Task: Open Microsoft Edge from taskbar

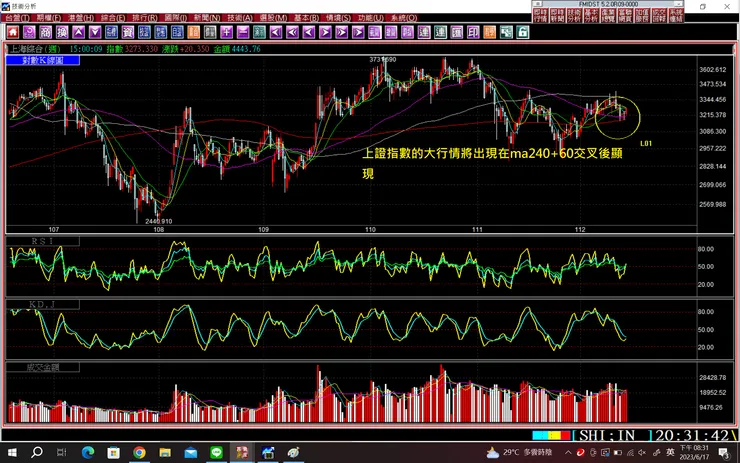Action: pos(88,453)
